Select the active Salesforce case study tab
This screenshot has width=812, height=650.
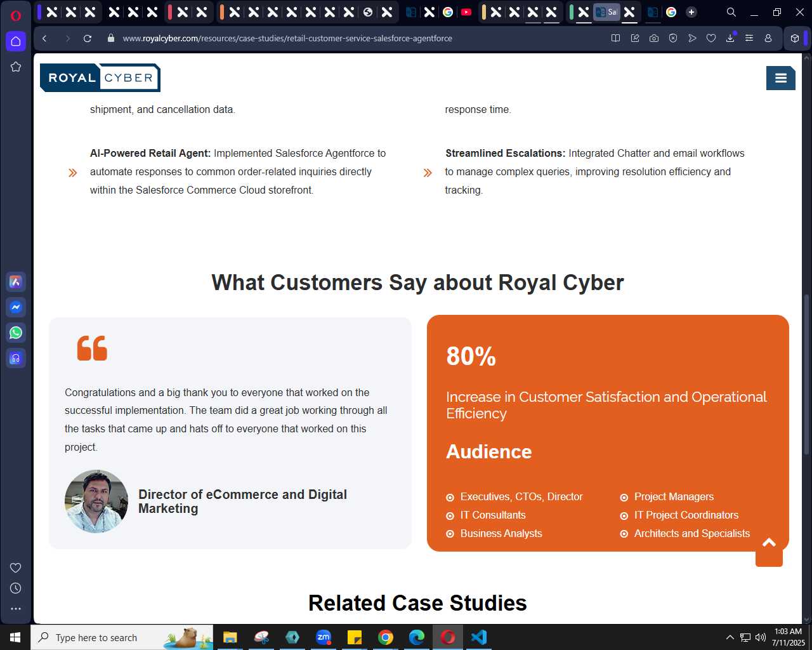606,12
